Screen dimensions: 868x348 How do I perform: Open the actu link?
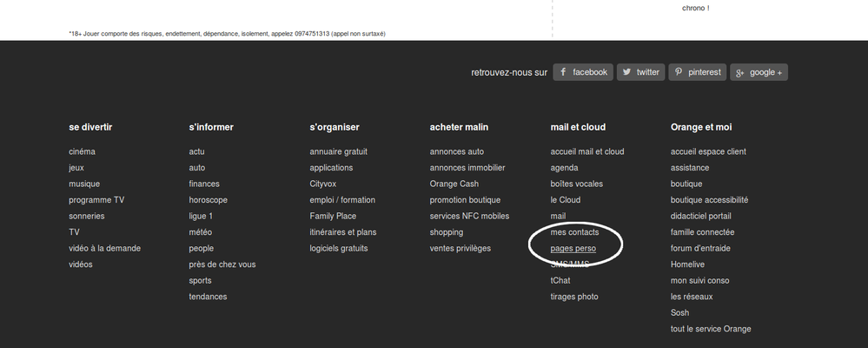pos(196,152)
